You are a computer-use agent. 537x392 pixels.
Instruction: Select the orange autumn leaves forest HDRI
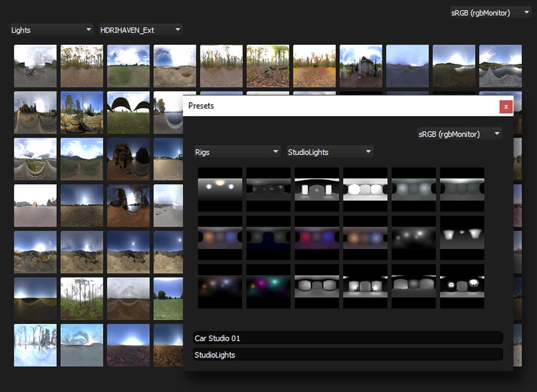pos(314,66)
